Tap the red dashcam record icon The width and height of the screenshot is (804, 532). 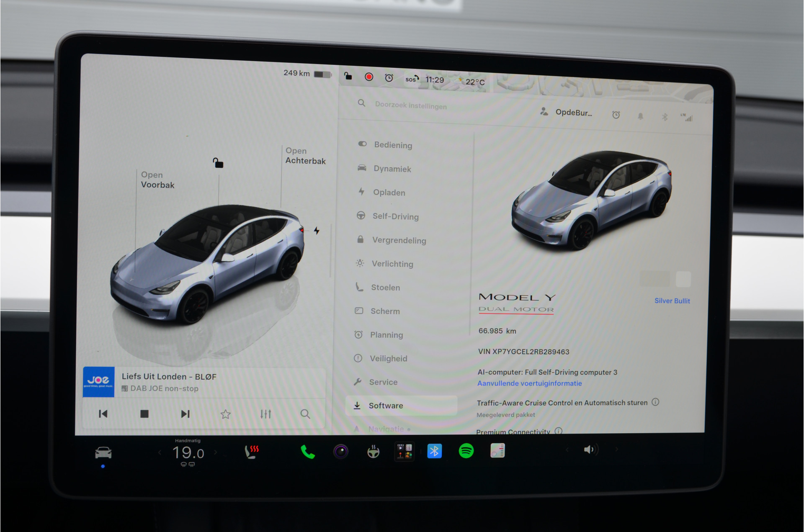coord(369,77)
